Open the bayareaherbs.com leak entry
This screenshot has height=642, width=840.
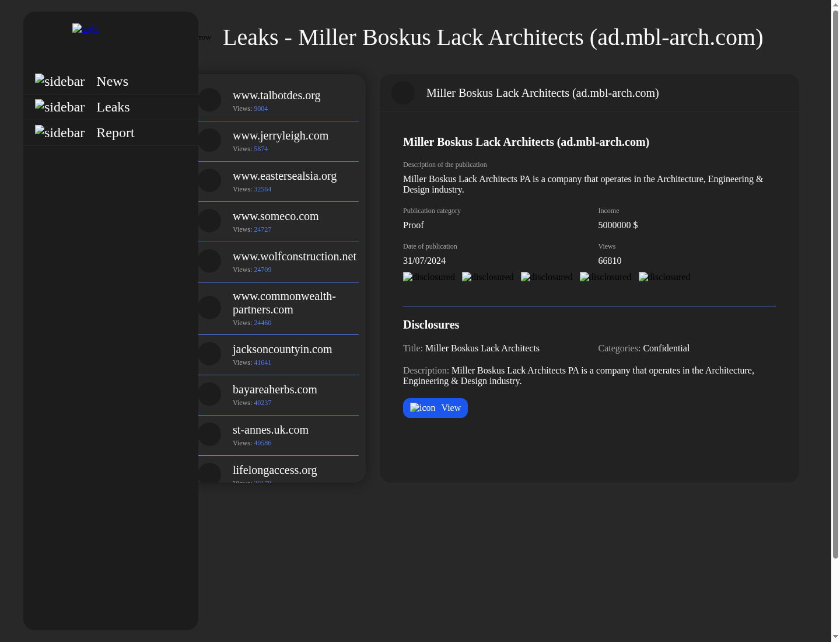point(278,395)
